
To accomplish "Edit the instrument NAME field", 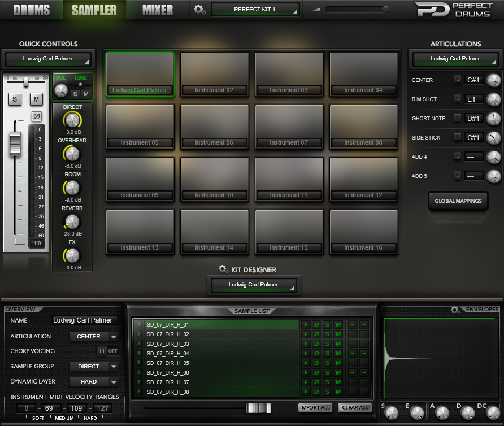I will pos(84,320).
